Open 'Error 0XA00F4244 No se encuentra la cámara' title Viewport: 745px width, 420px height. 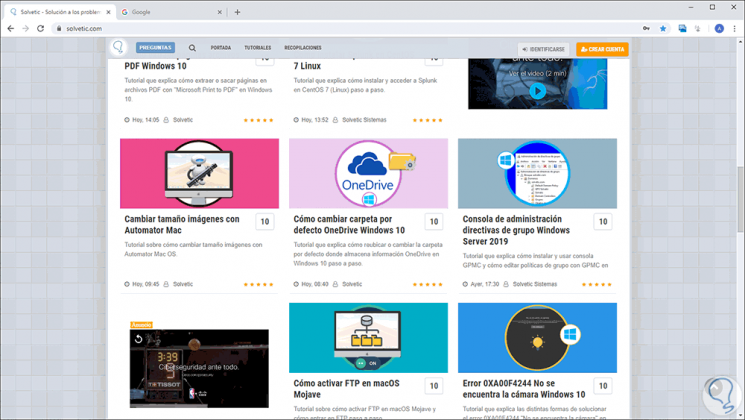524,389
